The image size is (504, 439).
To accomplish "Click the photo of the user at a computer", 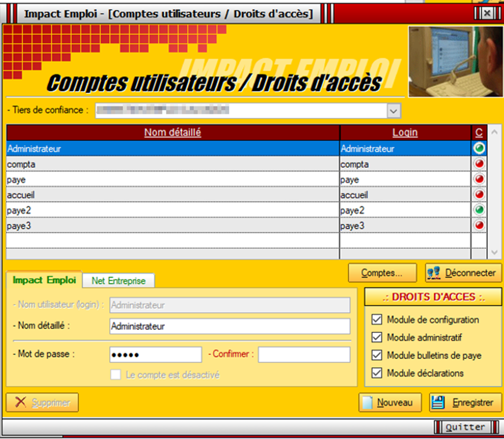I will click(455, 61).
